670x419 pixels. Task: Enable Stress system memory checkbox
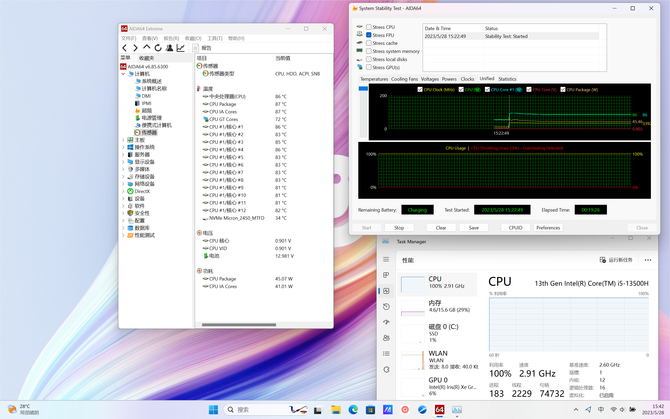point(369,51)
